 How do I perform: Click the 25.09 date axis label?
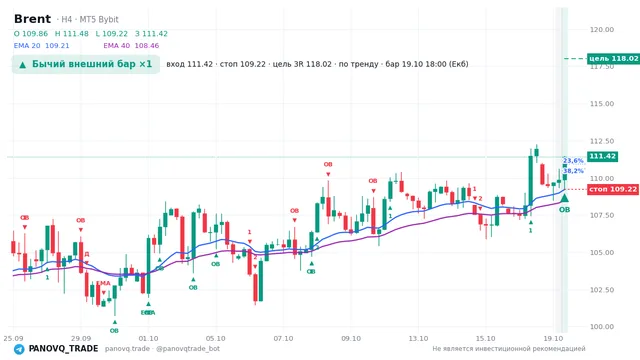pyautogui.click(x=13, y=339)
